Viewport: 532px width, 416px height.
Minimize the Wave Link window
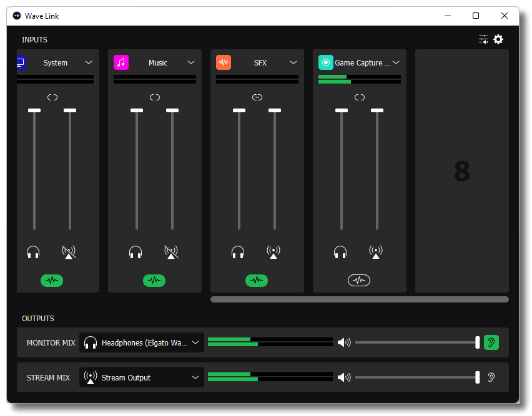tap(448, 16)
